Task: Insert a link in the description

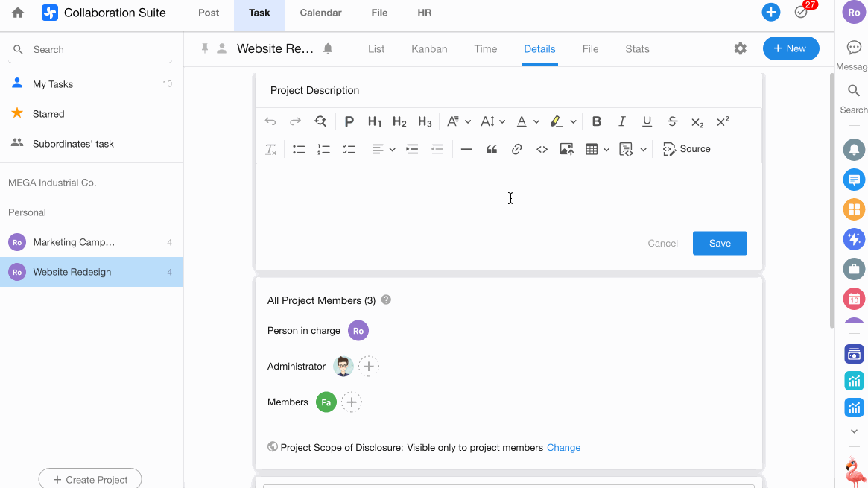Action: click(516, 149)
